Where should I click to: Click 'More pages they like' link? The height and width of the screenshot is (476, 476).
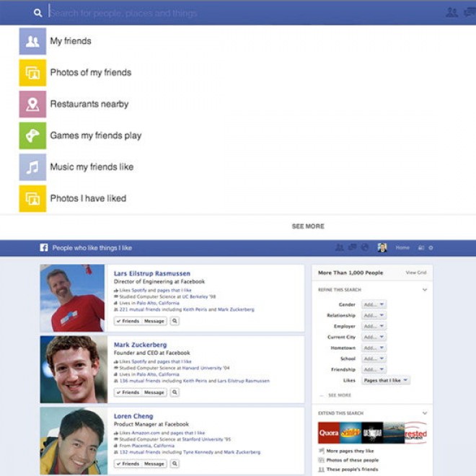point(350,451)
